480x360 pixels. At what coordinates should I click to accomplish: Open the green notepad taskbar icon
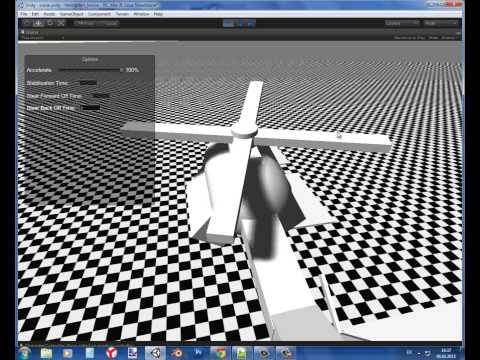click(242, 353)
